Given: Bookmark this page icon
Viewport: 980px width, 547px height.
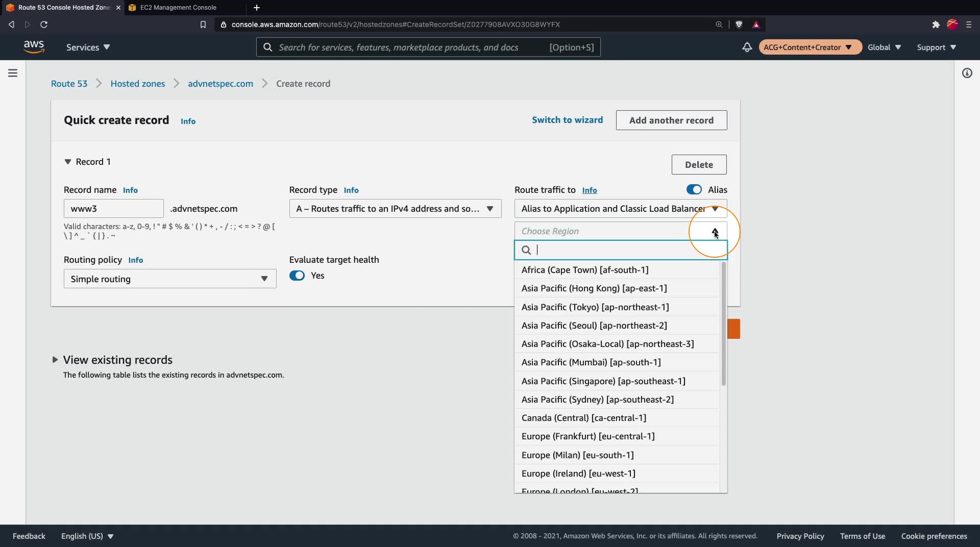Looking at the screenshot, I should click(x=203, y=24).
